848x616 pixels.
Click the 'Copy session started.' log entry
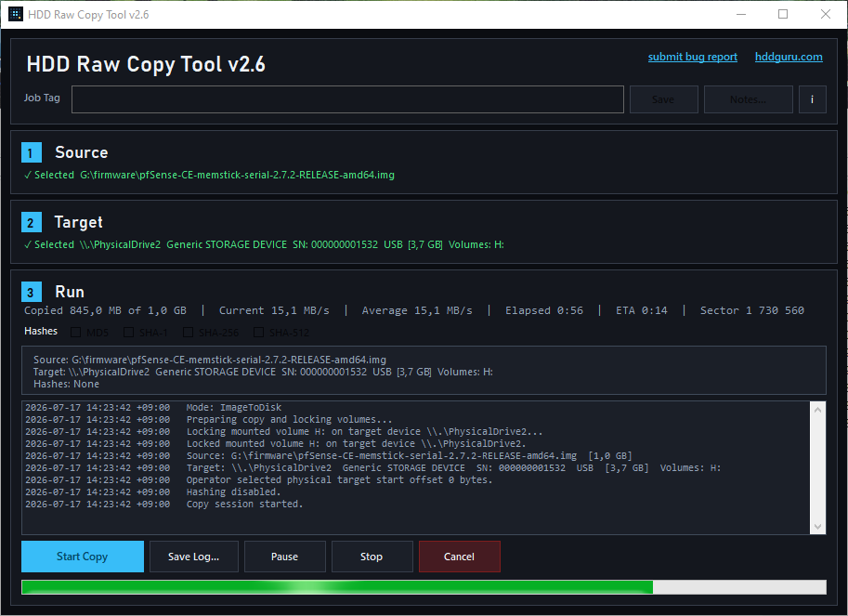tap(245, 505)
